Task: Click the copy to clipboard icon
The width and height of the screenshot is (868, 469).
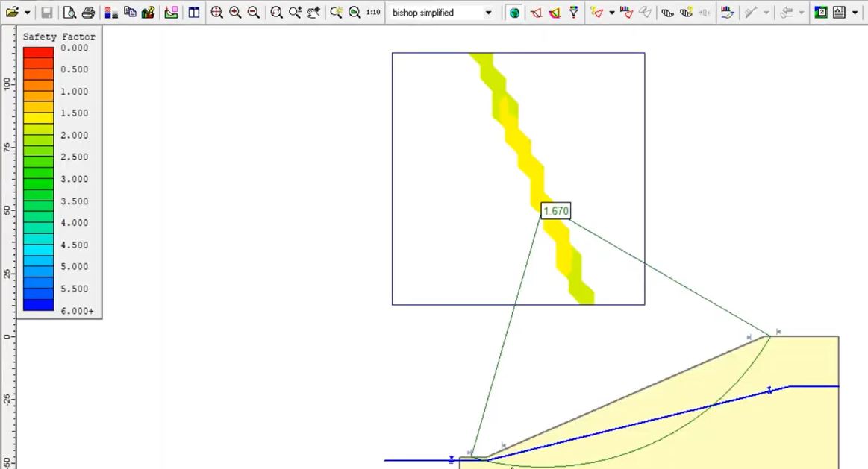Action: click(129, 13)
